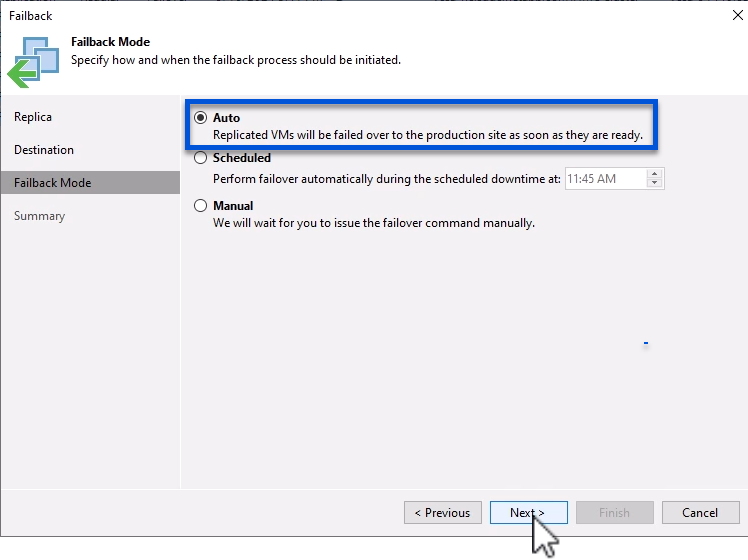Select the Manual failback radio button
This screenshot has height=560, width=748.
tap(201, 206)
